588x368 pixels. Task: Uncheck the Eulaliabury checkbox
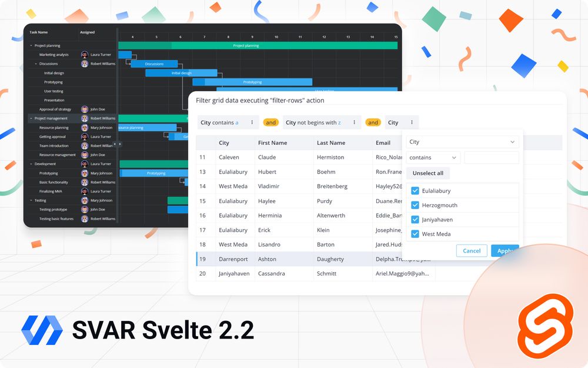pos(415,191)
